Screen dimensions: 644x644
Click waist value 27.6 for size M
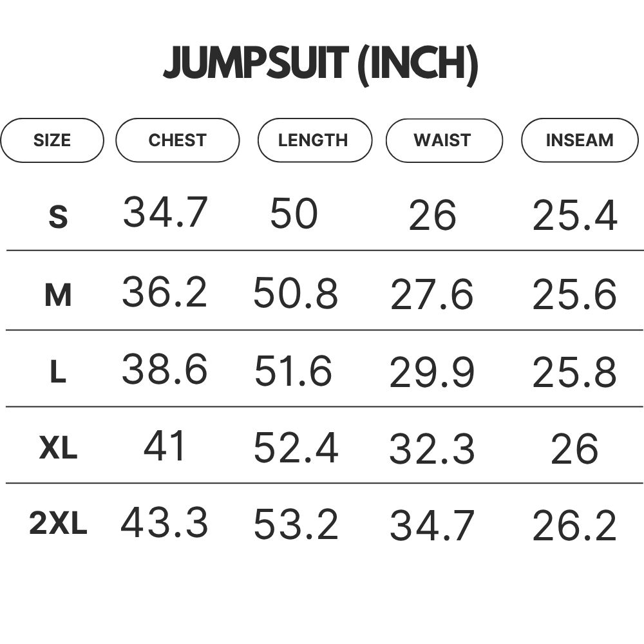click(432, 294)
